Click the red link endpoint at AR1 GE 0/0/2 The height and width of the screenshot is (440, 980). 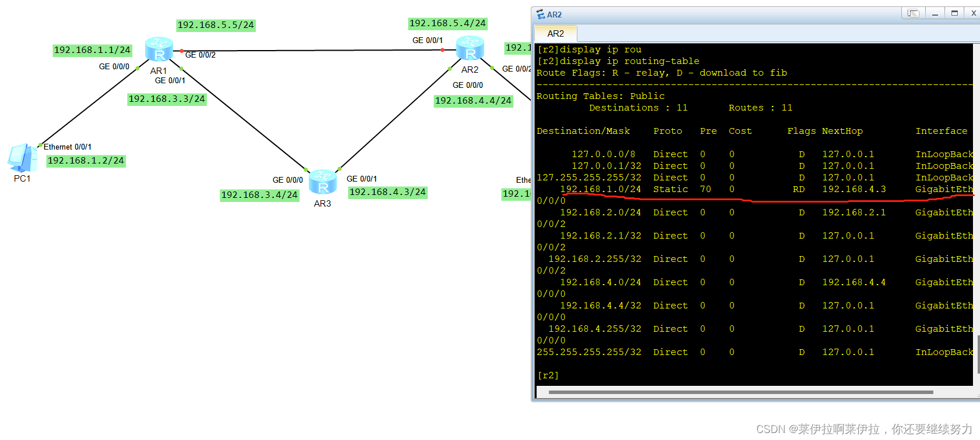(182, 51)
